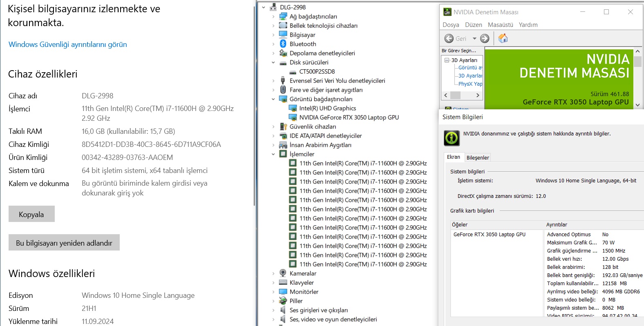This screenshot has height=326, width=644.
Task: Click the Öğeler column header
Action: point(497,225)
